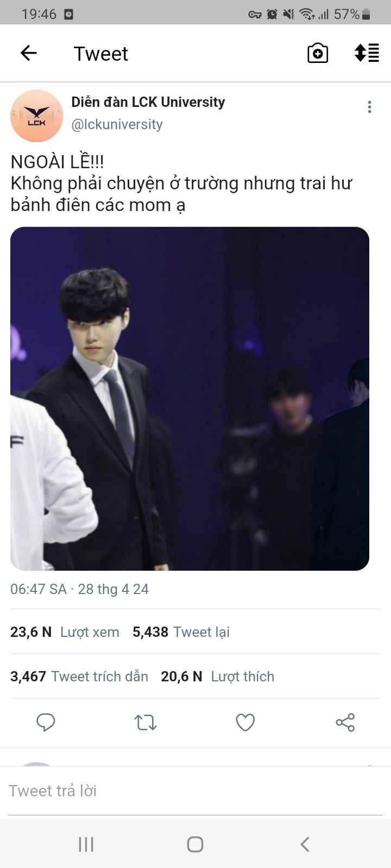
Task: Open the LCK University profile avatar
Action: [36, 116]
